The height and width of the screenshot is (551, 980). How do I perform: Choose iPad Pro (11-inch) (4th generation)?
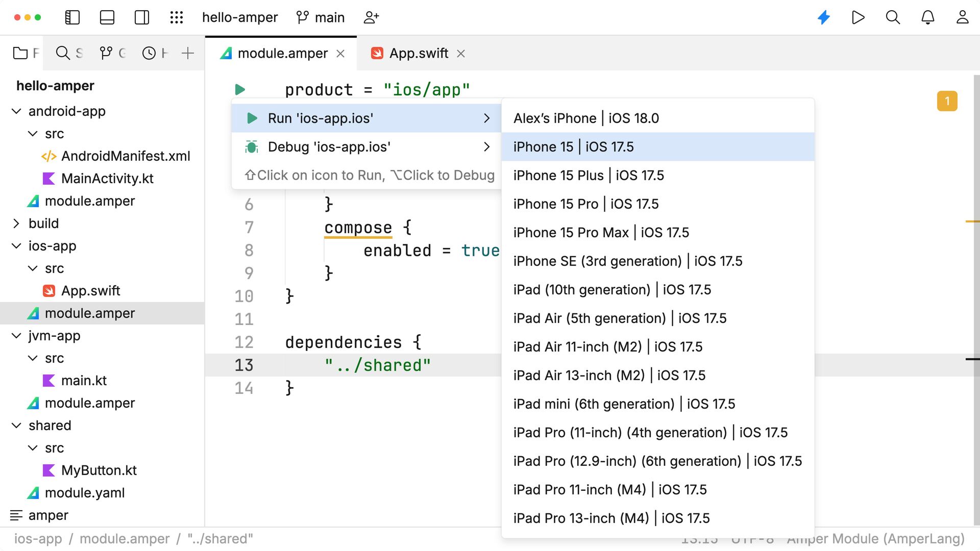point(658,433)
